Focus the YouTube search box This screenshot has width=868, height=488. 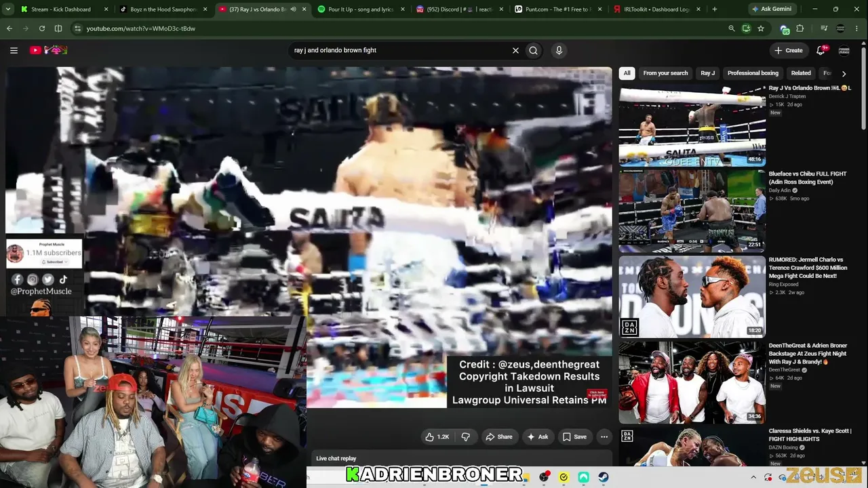pyautogui.click(x=400, y=50)
